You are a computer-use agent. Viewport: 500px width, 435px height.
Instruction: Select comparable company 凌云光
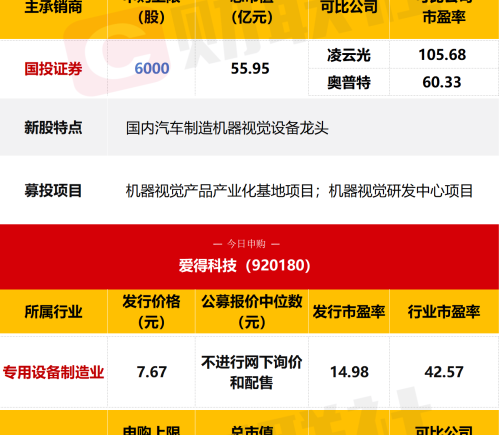[349, 55]
